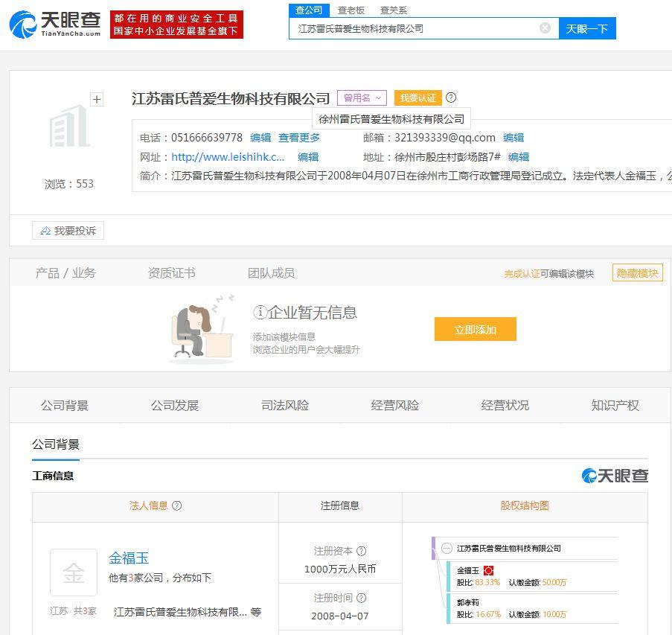Open the 公司背景 navigation tab
Screen dimensions: 672x635
pyautogui.click(x=65, y=405)
